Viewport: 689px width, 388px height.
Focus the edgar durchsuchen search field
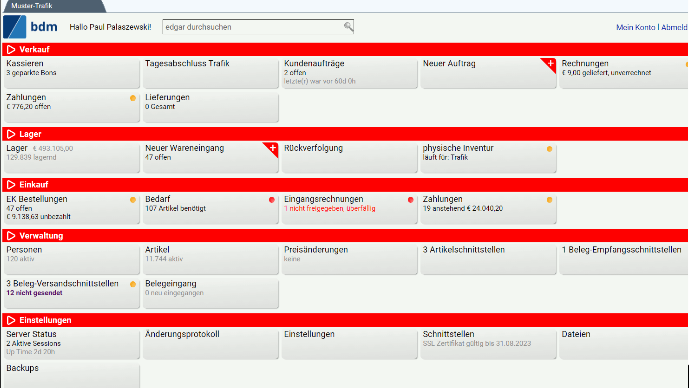click(x=258, y=27)
